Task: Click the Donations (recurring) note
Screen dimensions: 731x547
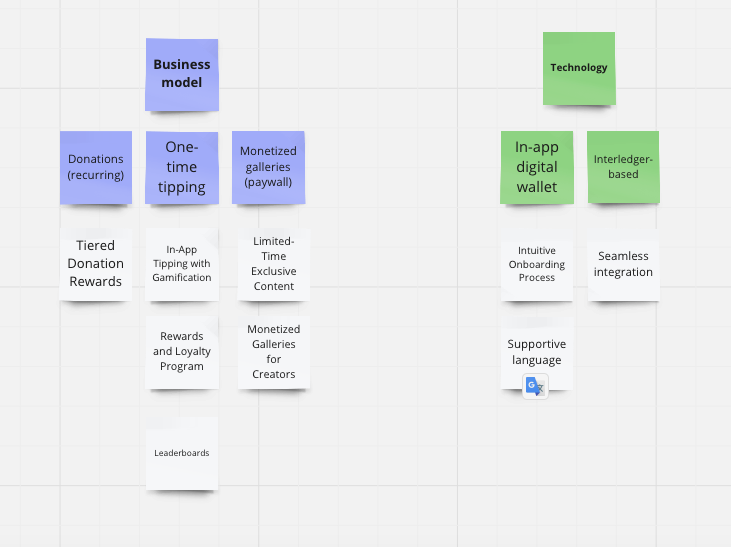Action: point(96,167)
